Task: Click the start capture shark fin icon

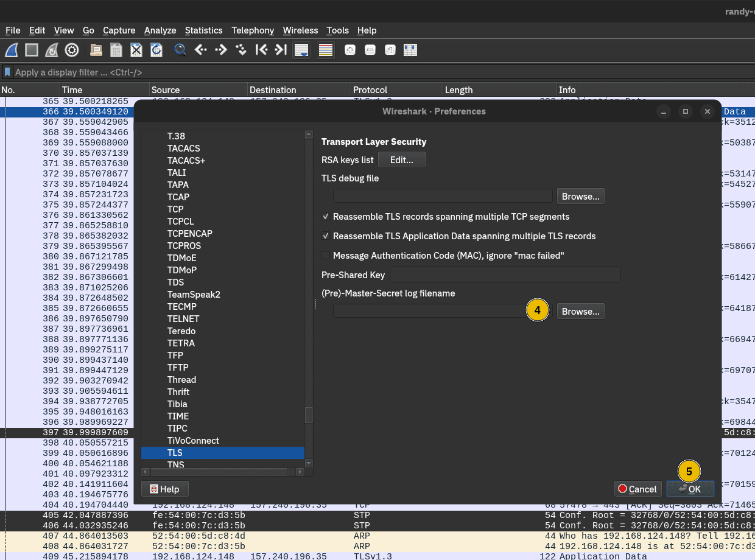Action: pos(12,50)
